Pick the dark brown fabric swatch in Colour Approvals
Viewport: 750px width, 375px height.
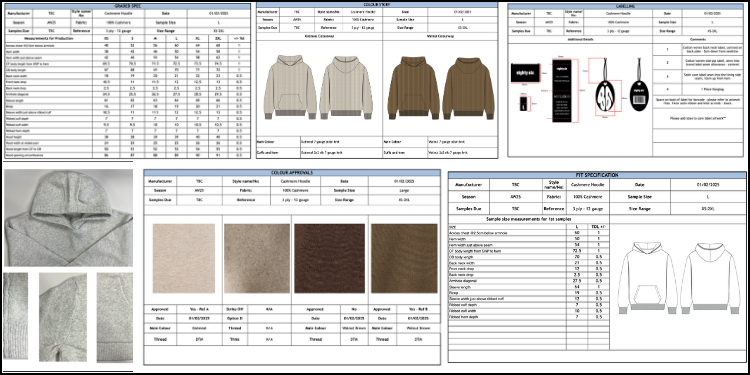tap(330, 258)
